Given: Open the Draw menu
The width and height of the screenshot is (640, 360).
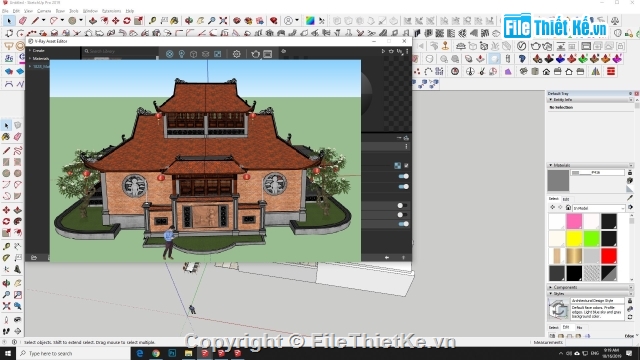Looking at the screenshot, I should tap(60, 11).
